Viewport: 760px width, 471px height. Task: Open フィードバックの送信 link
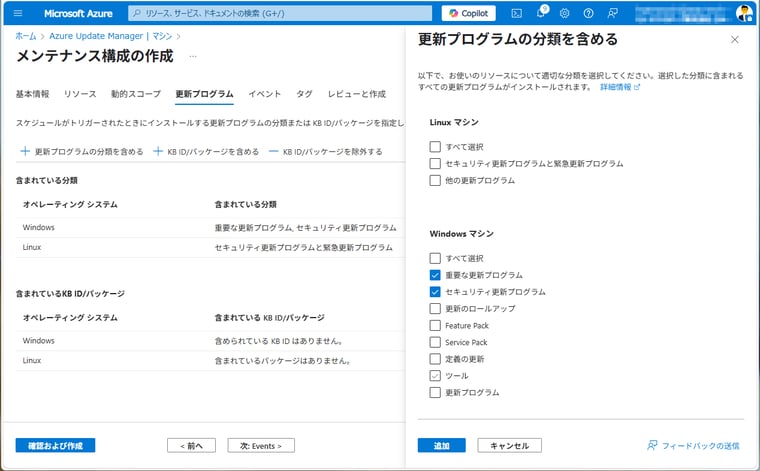tap(694, 445)
